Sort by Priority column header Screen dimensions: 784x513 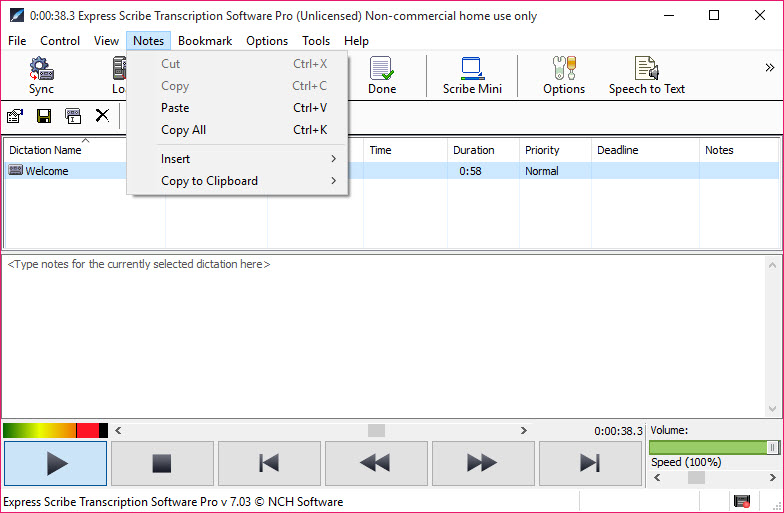pyautogui.click(x=555, y=150)
